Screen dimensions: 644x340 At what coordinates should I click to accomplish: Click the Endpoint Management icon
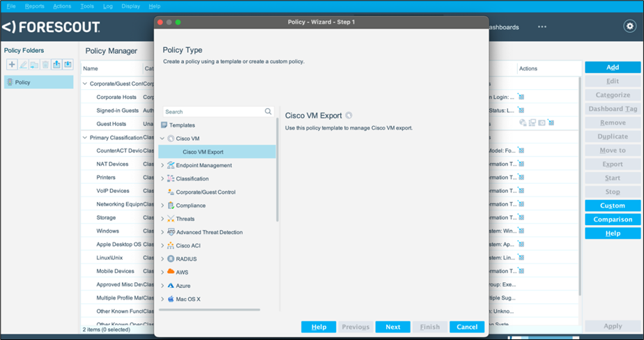(171, 165)
